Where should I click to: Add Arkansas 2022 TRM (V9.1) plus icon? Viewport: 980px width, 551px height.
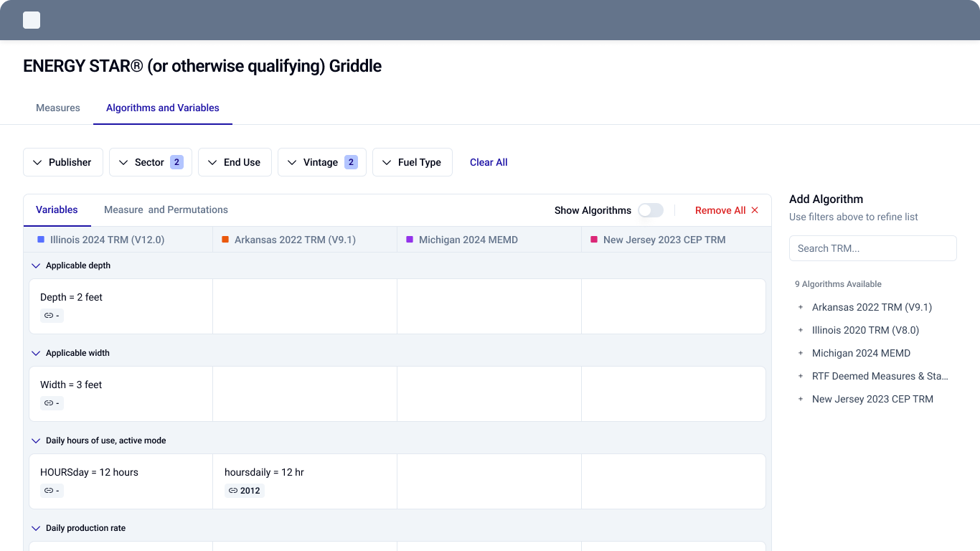point(801,307)
